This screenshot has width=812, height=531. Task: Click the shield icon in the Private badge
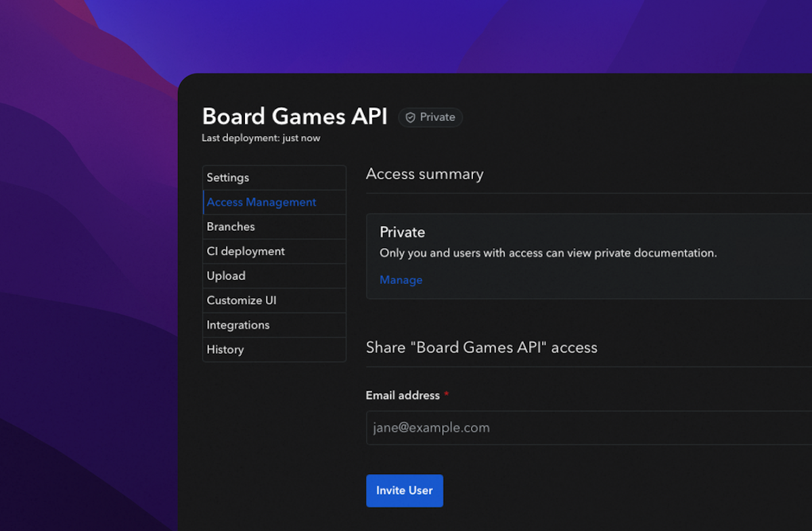[410, 117]
